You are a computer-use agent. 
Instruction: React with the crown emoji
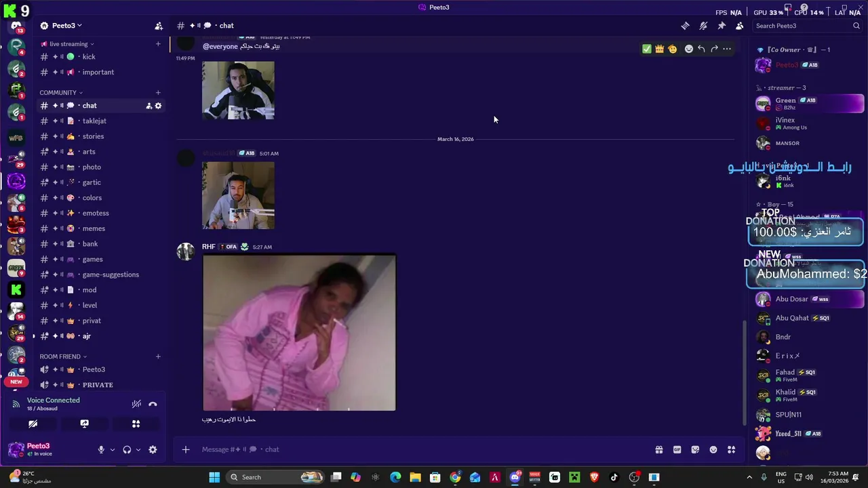tap(659, 49)
